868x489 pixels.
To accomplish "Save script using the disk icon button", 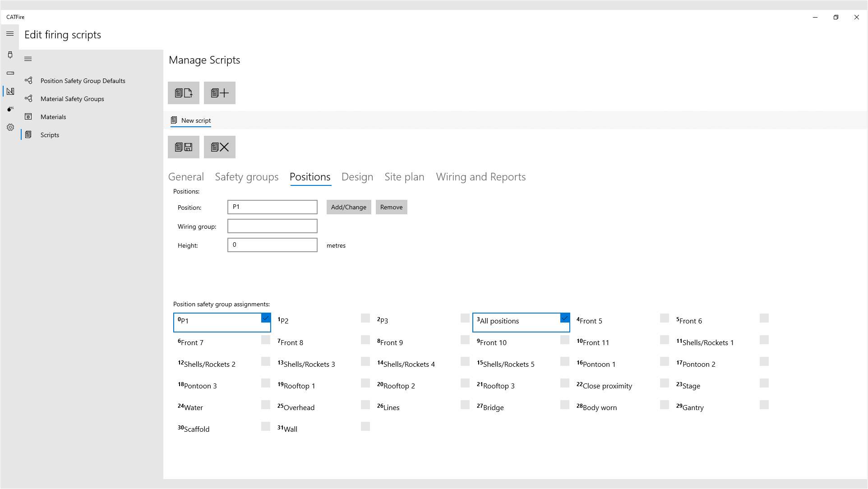I will click(x=184, y=147).
